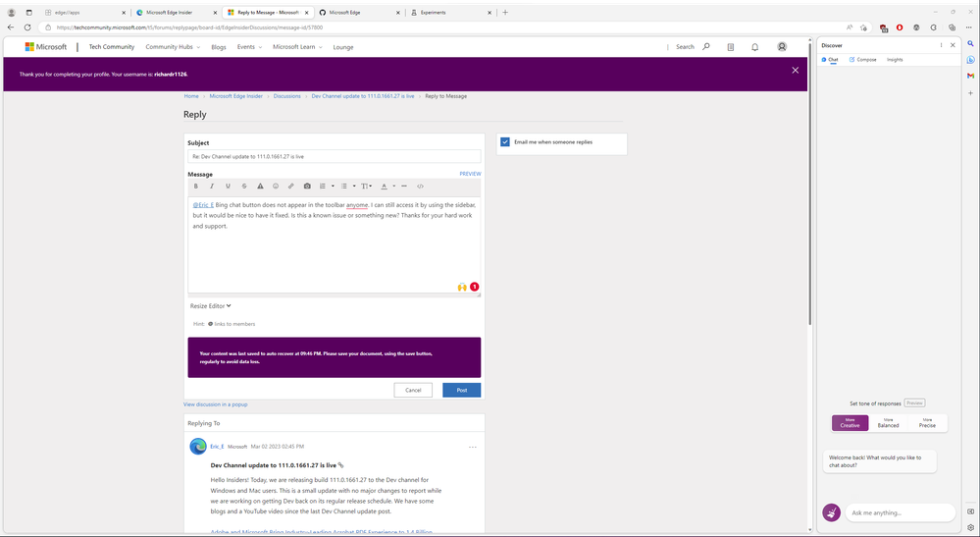Screen dimensions: 980x537
Task: Open browser Settings and more menu
Action: click(x=969, y=27)
